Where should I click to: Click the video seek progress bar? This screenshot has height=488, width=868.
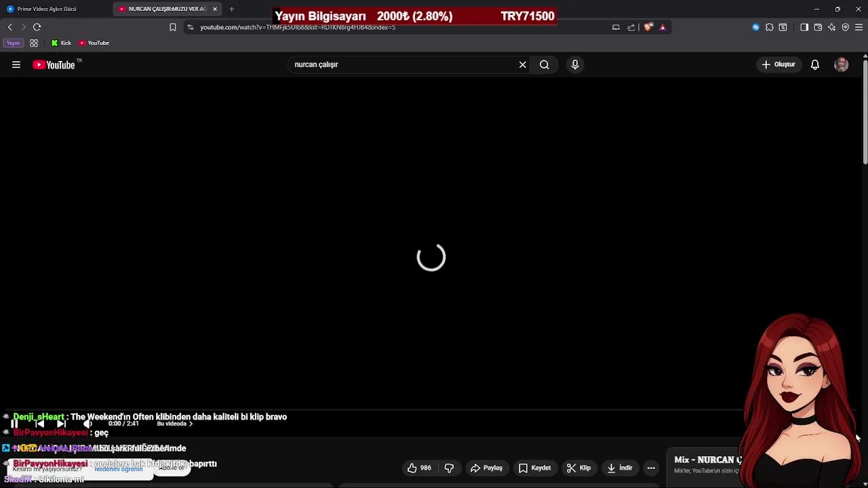click(431, 410)
